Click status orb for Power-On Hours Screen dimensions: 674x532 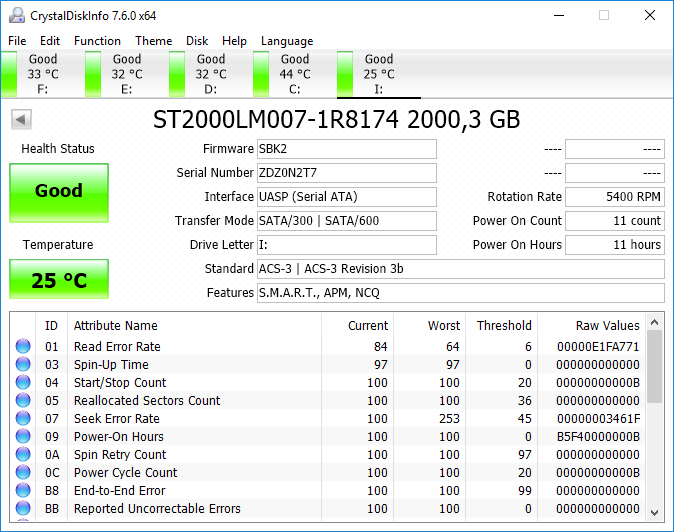click(23, 436)
